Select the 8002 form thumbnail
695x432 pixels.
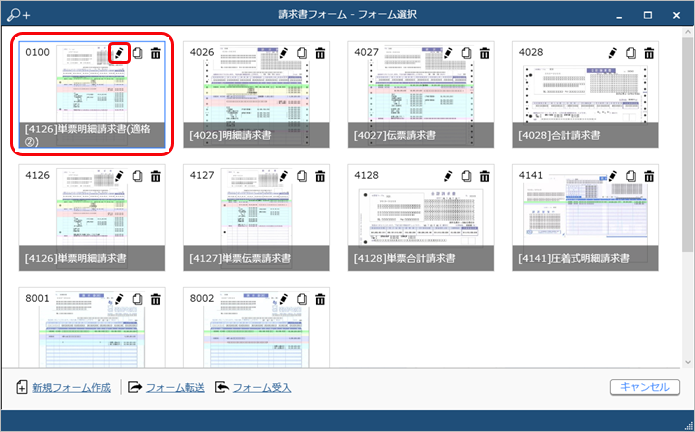[256, 327]
